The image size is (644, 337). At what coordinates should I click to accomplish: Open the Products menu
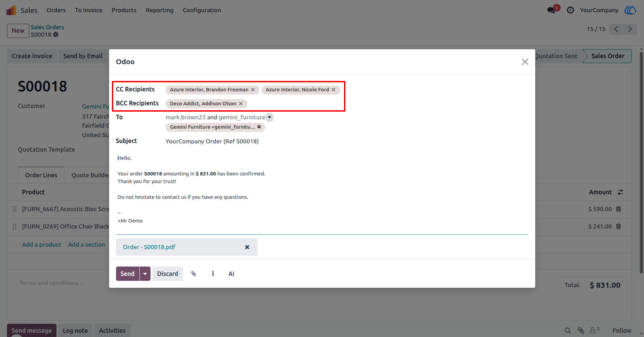pos(124,10)
